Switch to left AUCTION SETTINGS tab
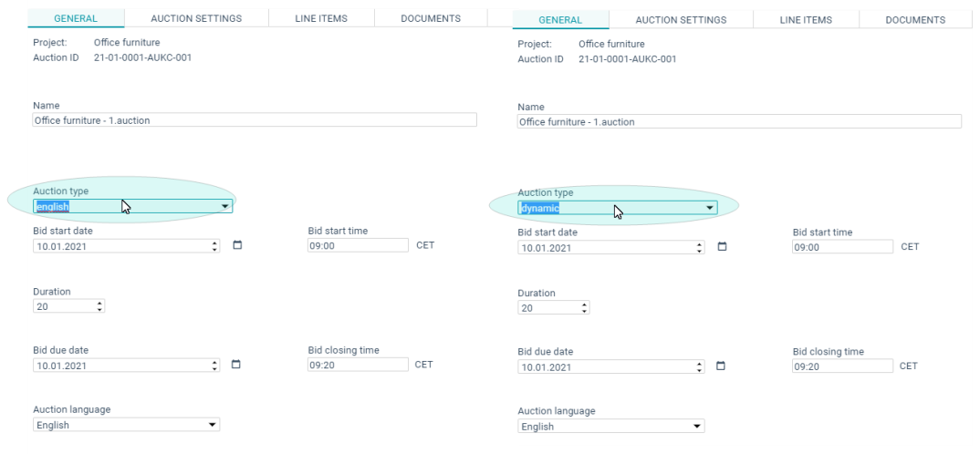980x454 pixels. 196,18
